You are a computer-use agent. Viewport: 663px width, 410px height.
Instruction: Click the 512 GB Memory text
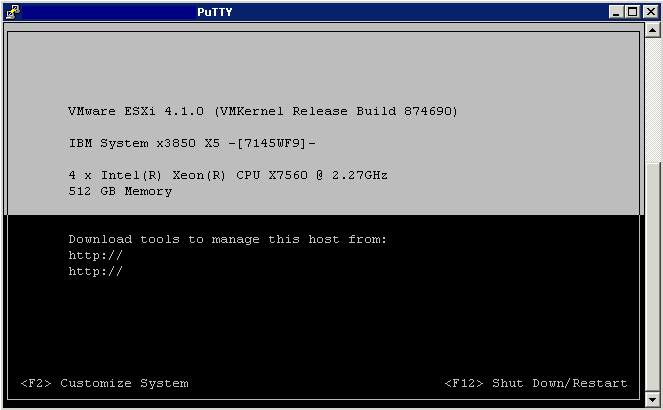point(121,191)
